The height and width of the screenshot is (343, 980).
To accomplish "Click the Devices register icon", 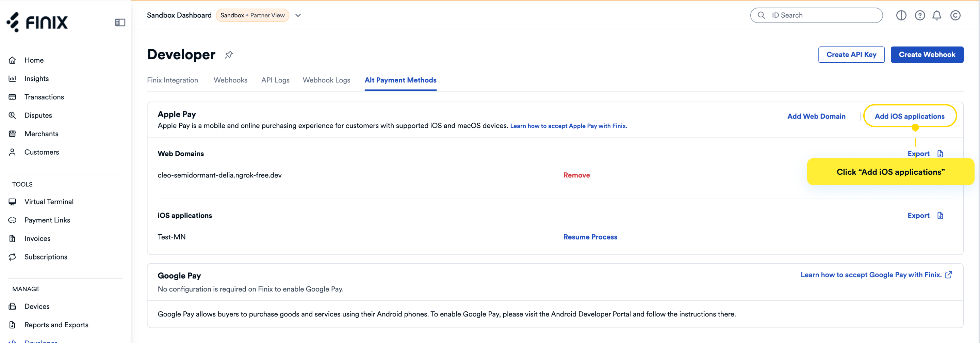I will point(12,307).
